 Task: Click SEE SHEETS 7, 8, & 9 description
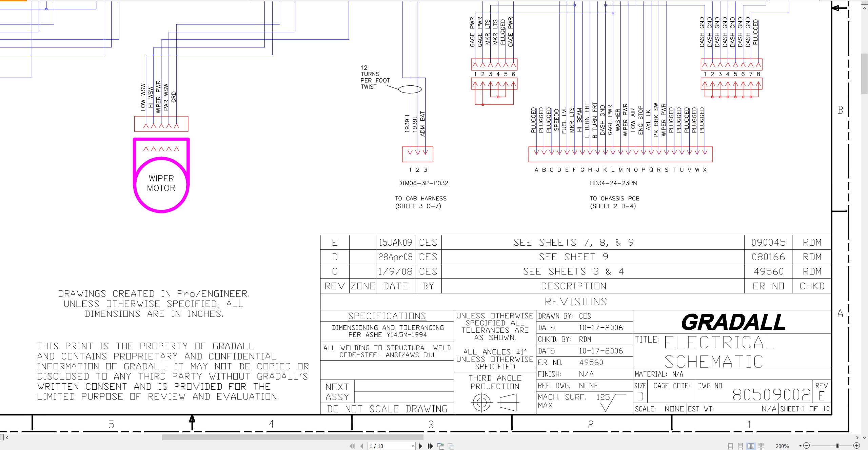click(x=573, y=243)
